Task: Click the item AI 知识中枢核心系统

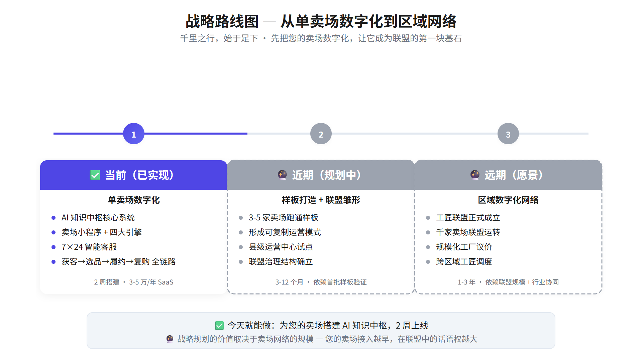Action: [x=98, y=217]
